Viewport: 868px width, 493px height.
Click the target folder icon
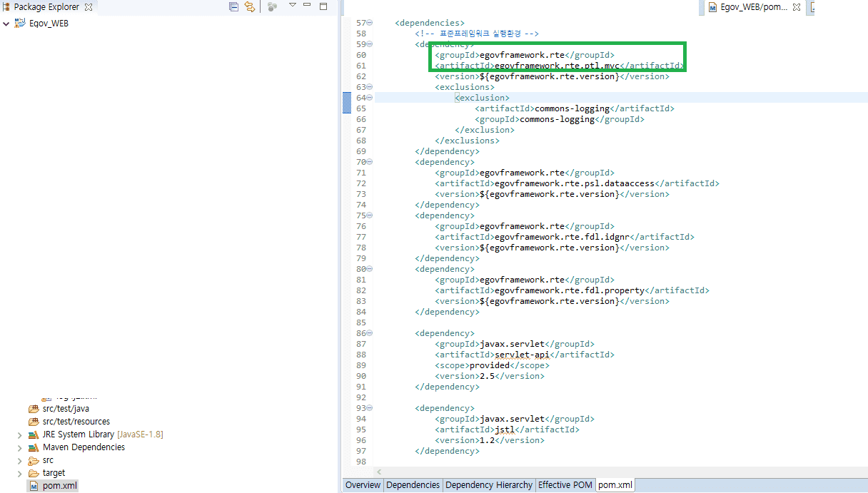tap(34, 473)
